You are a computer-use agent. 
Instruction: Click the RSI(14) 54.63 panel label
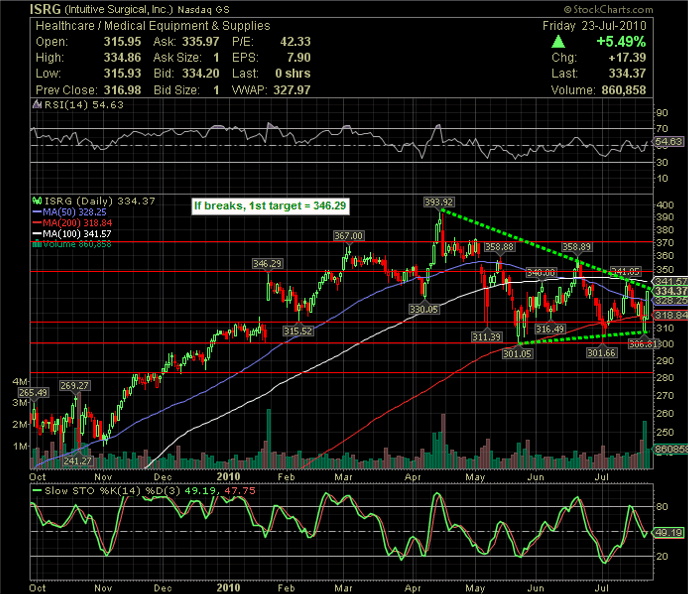83,105
